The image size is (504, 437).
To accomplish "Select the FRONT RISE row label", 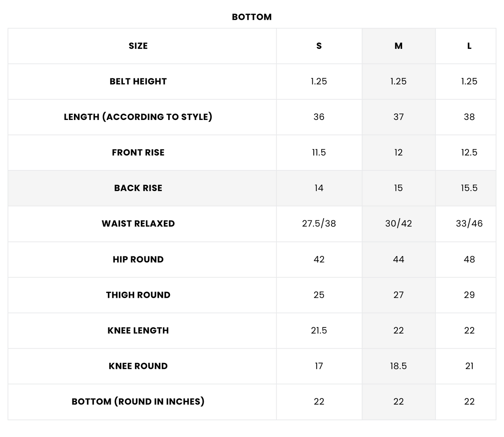I will coord(138,153).
